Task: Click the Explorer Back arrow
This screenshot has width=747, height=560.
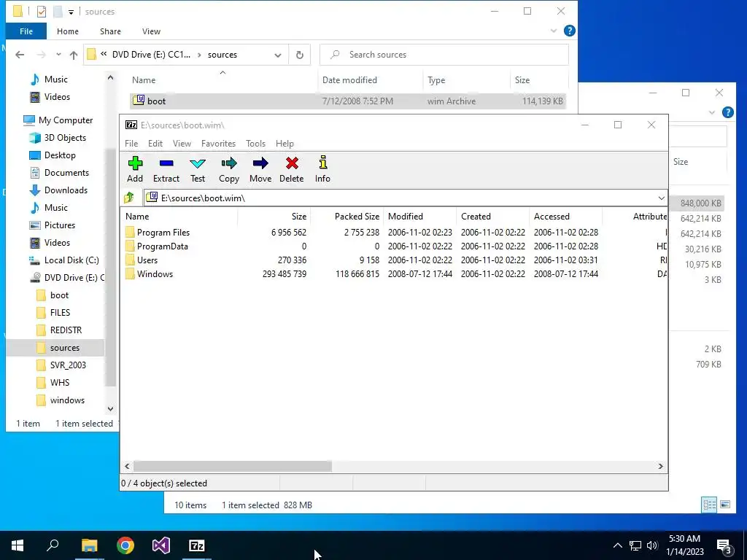Action: [x=20, y=55]
